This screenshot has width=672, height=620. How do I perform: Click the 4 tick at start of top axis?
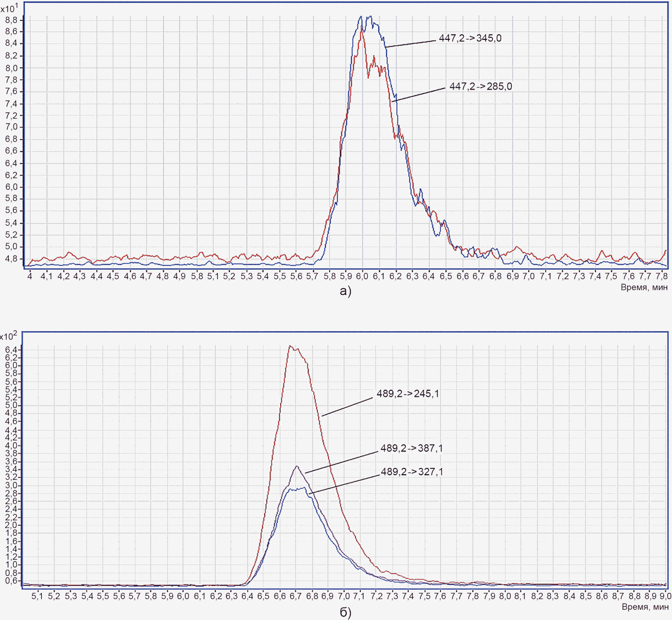[30, 276]
